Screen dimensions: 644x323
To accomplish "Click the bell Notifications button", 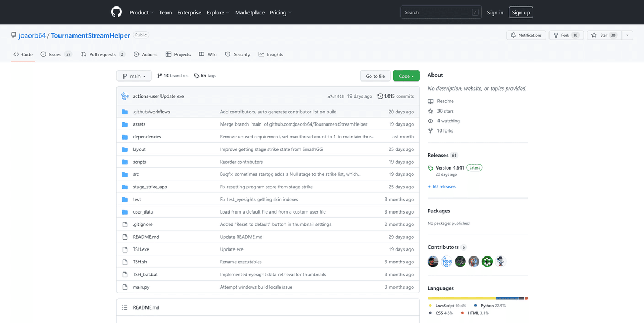I will click(526, 35).
